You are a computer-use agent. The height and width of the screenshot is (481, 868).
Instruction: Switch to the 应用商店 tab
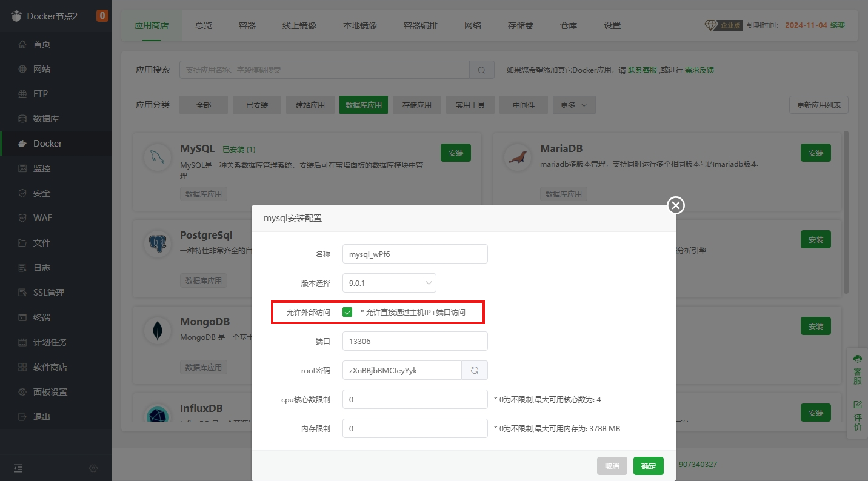click(x=152, y=25)
